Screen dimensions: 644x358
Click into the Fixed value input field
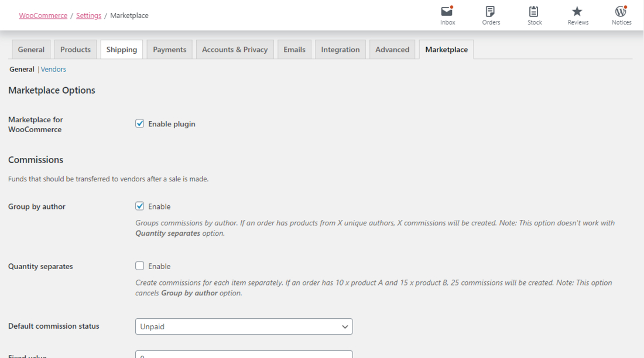click(x=244, y=354)
